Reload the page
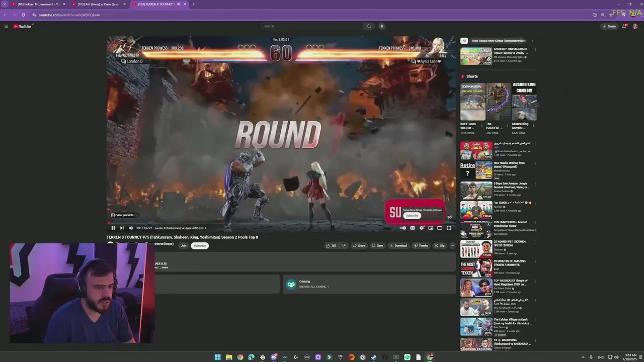Image resolution: width=644 pixels, height=362 pixels. [23, 15]
